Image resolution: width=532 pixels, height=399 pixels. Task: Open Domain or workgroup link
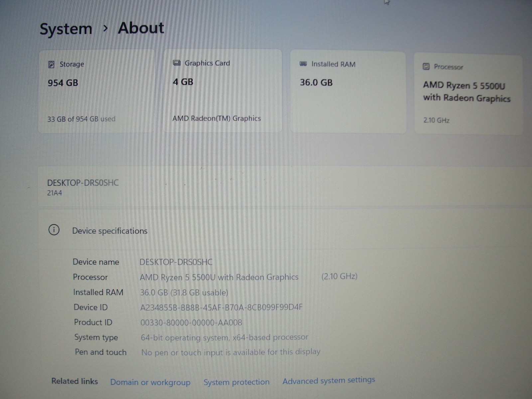150,382
